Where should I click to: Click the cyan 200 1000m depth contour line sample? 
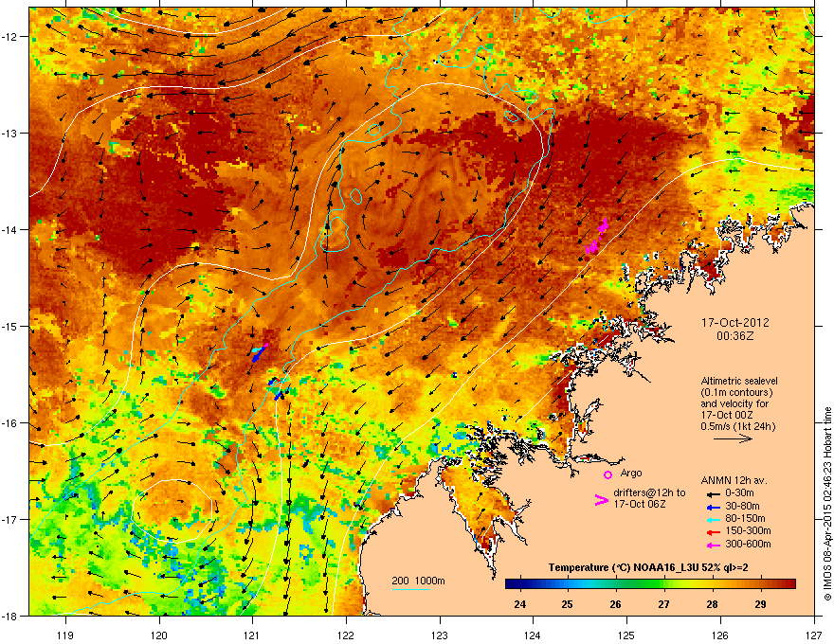tap(411, 589)
